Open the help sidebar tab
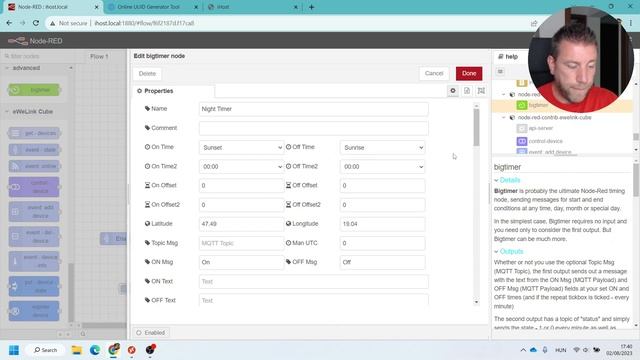The height and width of the screenshot is (360, 640). [x=508, y=57]
